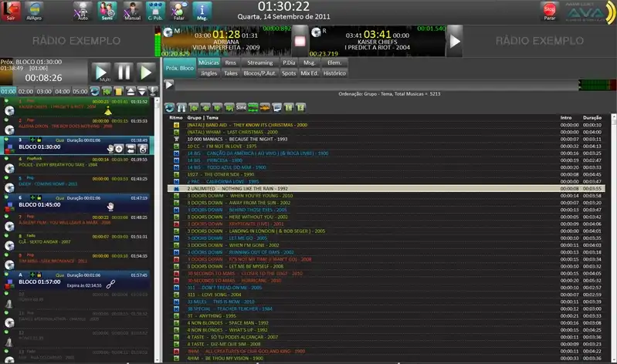Open the P.Dia tab

click(289, 62)
